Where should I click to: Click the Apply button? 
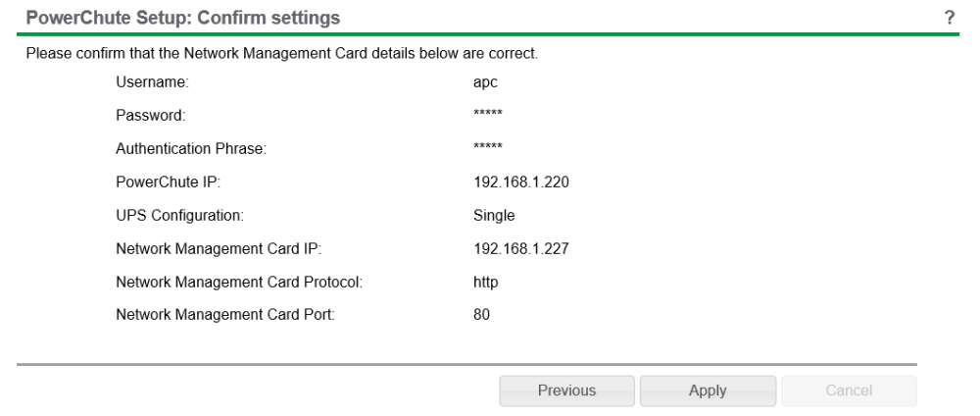pos(708,390)
